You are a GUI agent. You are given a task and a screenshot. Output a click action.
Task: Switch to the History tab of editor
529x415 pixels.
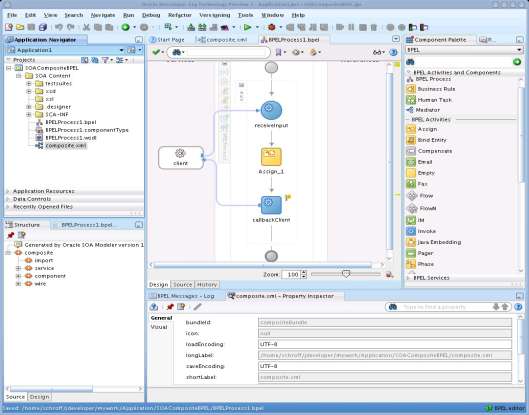click(207, 285)
